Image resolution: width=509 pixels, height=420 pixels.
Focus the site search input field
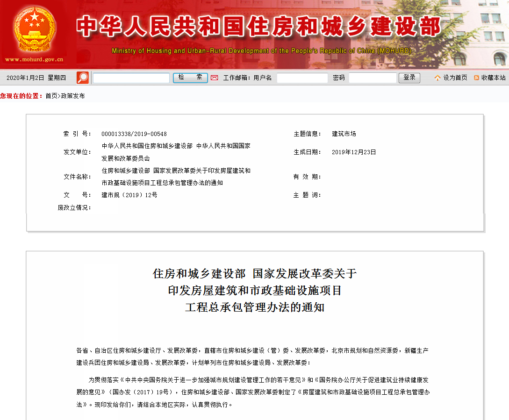click(131, 78)
